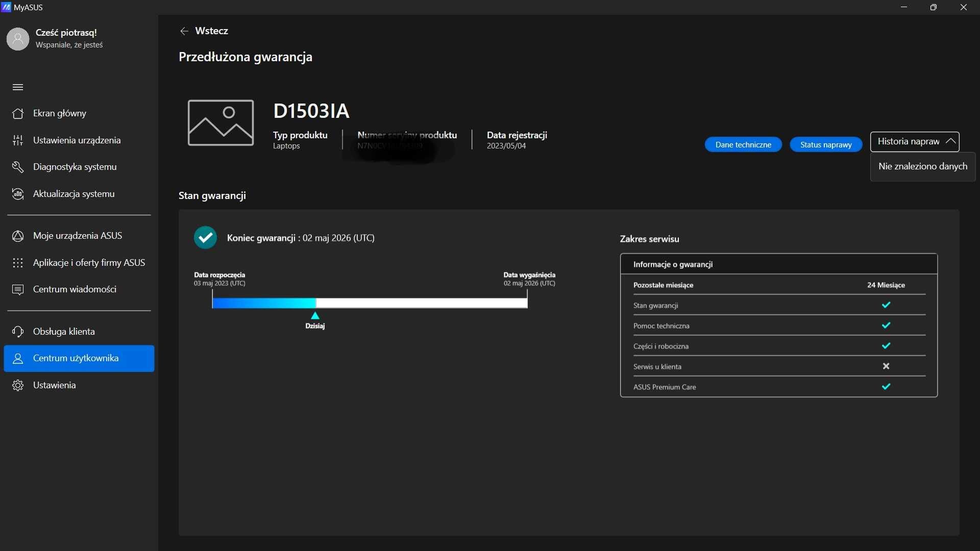Click the warranty period progress bar
This screenshot has height=551, width=980.
coord(370,303)
